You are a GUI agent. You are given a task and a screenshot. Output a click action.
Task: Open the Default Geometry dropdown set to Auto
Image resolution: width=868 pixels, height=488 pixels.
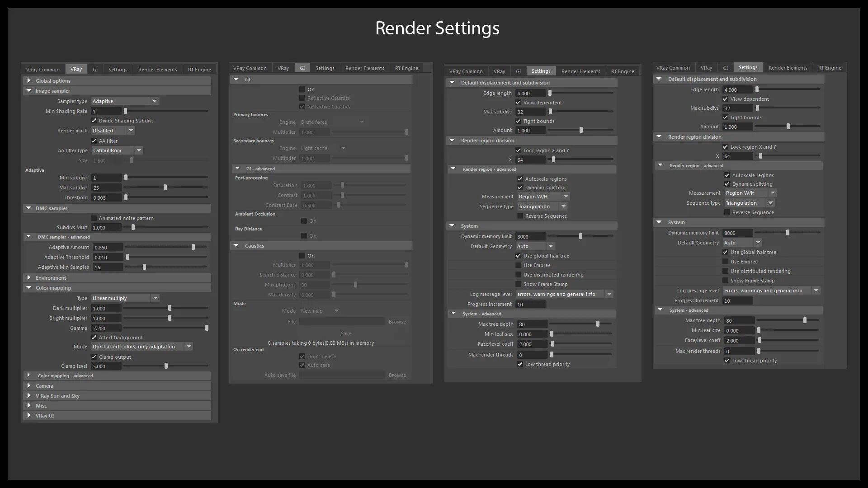pyautogui.click(x=551, y=246)
